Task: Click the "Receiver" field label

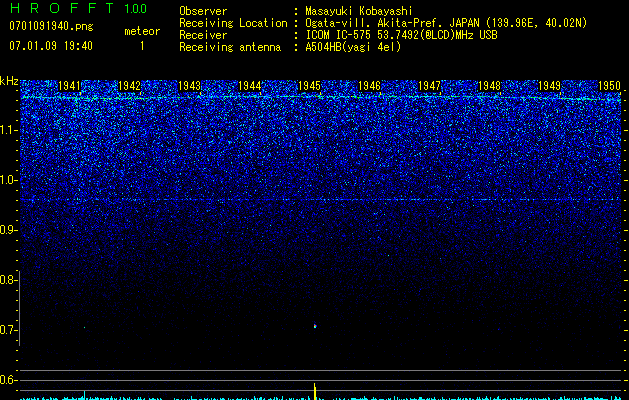Action: click(x=203, y=35)
